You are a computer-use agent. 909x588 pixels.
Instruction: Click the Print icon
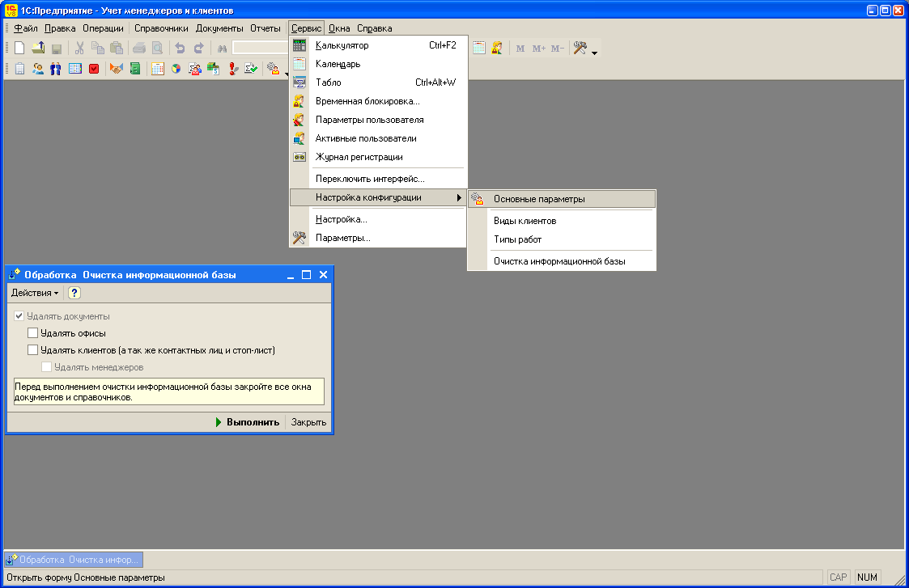139,48
